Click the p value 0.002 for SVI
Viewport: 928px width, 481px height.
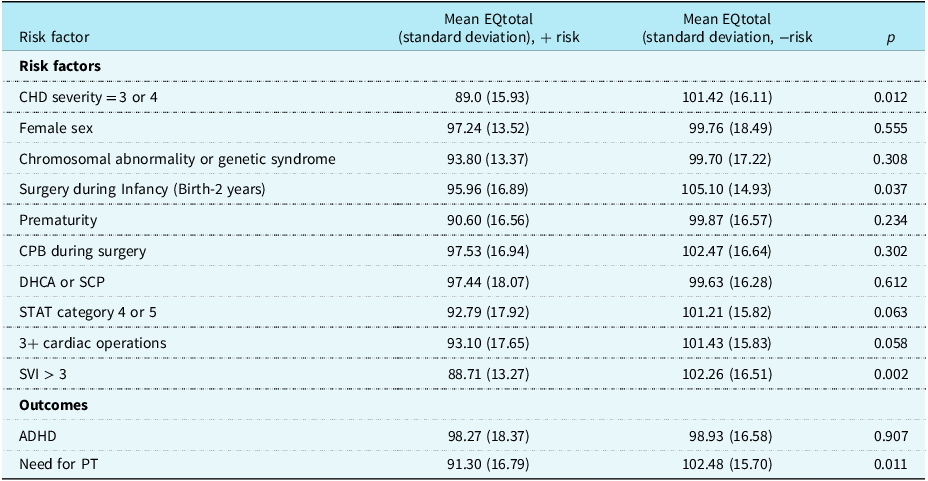(890, 374)
